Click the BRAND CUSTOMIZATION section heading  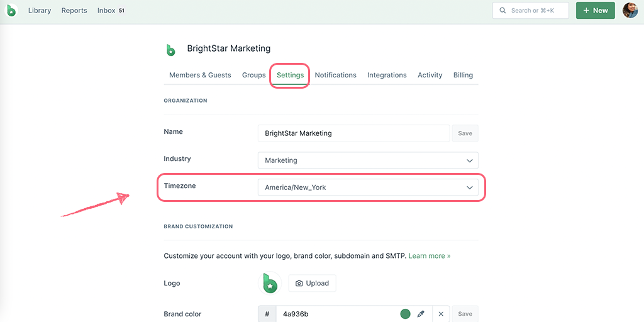198,226
